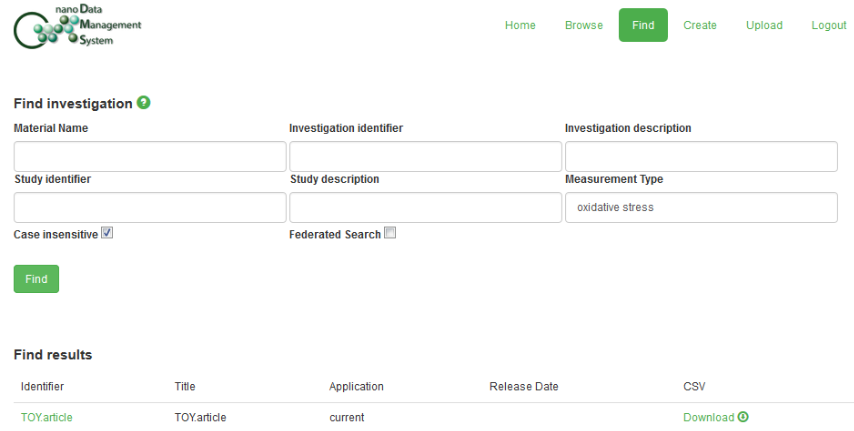
Task: Select the Investigation description text box
Action: pyautogui.click(x=701, y=156)
